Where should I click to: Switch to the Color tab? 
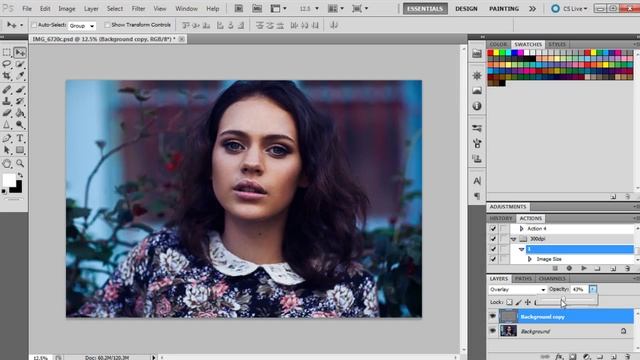(x=498, y=44)
